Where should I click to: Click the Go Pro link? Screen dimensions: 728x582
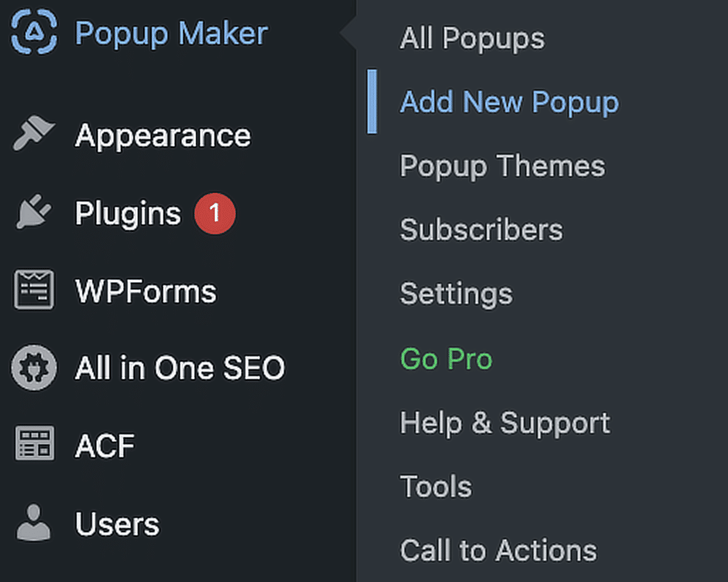(446, 359)
